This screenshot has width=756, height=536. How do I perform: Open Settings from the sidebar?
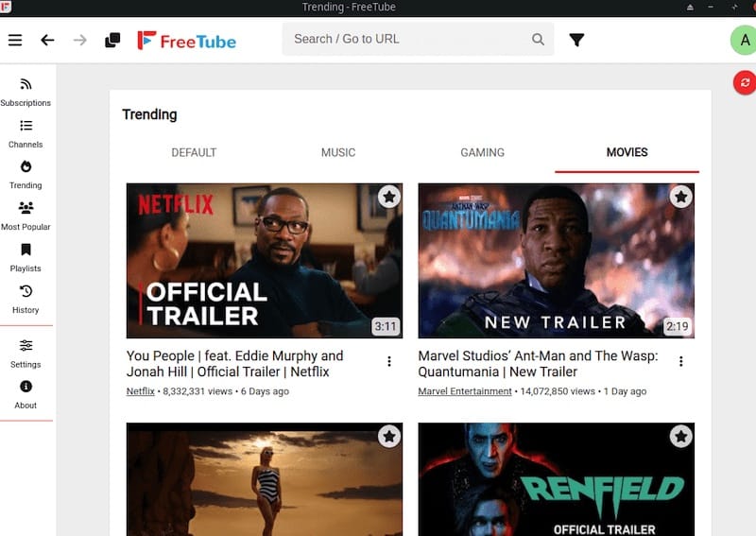(x=26, y=354)
